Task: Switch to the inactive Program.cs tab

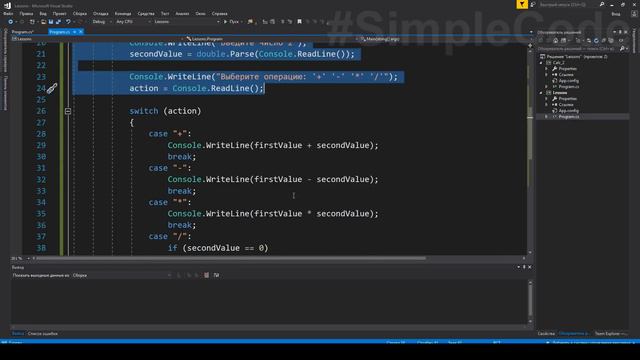Action: coord(23,32)
